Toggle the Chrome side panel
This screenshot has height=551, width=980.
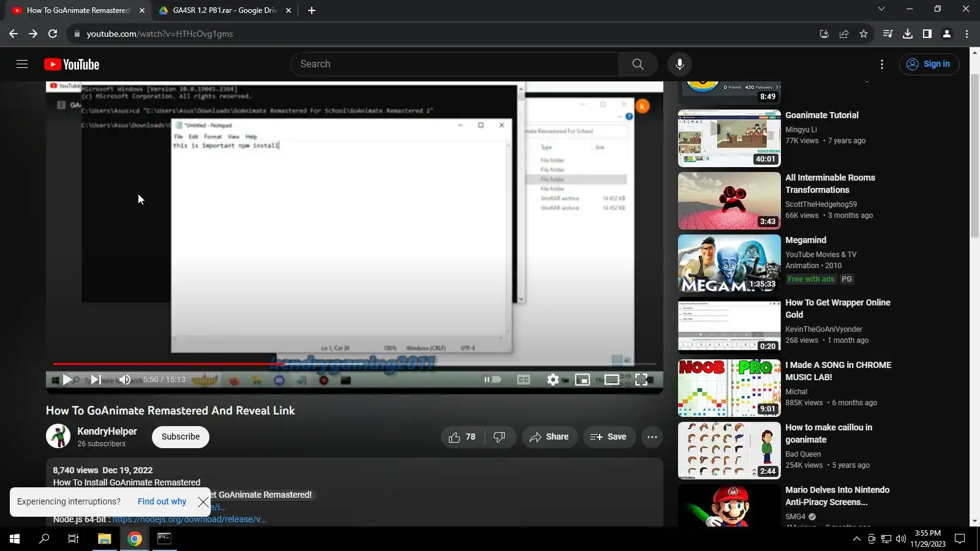(927, 34)
